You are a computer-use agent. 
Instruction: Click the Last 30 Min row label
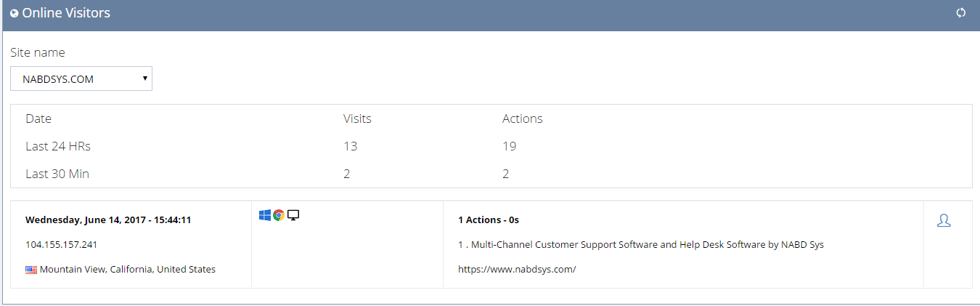[57, 174]
